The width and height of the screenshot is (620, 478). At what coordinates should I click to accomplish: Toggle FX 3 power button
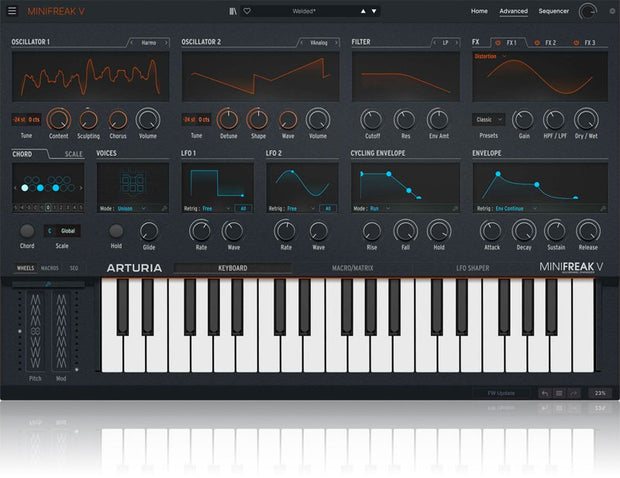click(576, 43)
